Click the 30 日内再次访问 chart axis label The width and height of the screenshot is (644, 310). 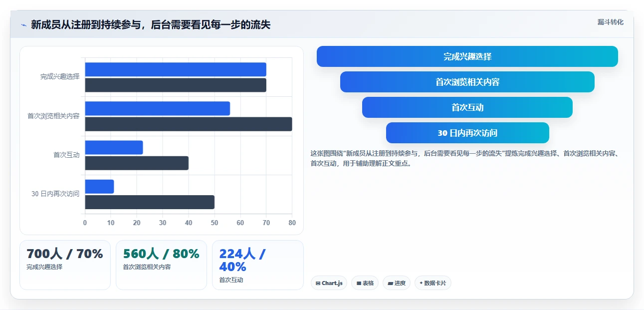(55, 194)
